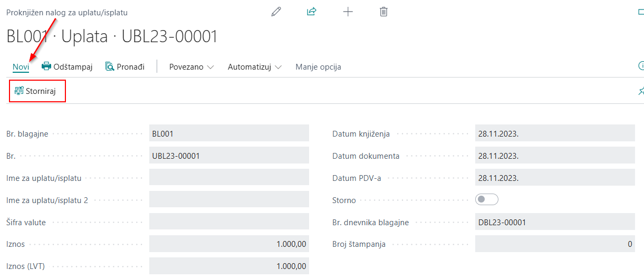
Task: Click the 'Broj štampanja' label
Action: coord(359,244)
